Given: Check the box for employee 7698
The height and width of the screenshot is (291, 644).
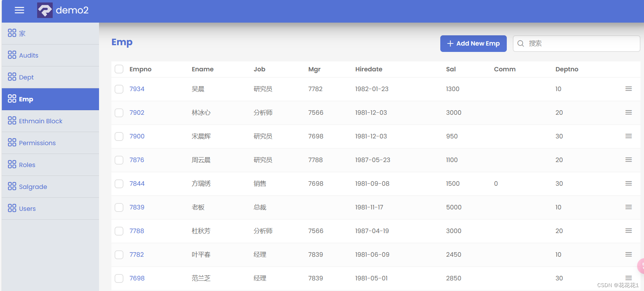Looking at the screenshot, I should 119,278.
